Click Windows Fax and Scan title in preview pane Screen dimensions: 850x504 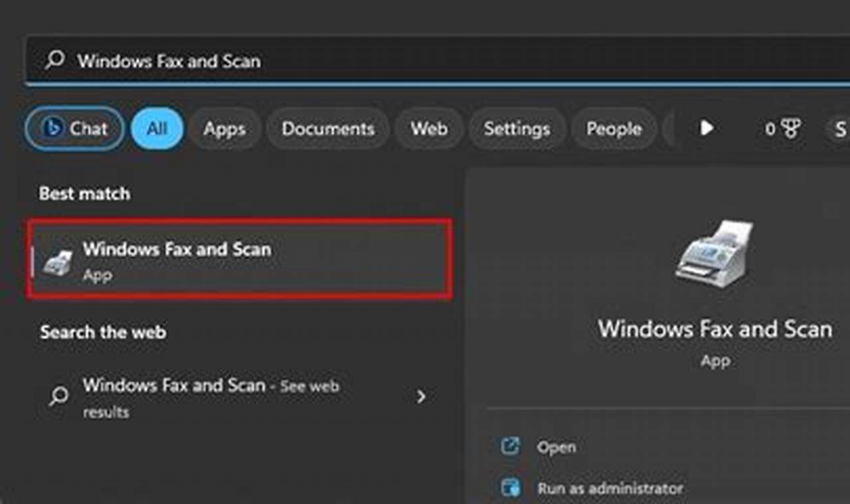(x=715, y=329)
